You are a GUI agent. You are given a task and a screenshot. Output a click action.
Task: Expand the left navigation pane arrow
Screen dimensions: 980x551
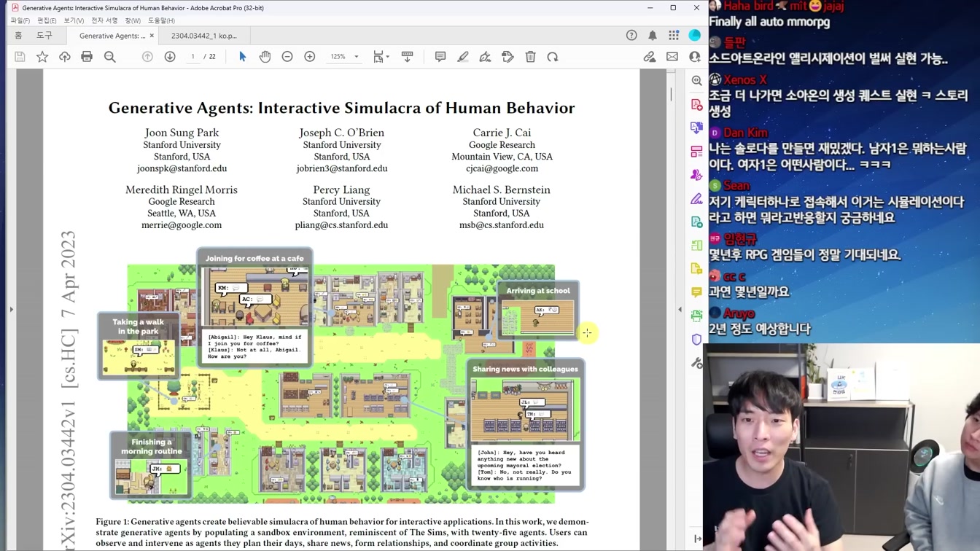11,310
